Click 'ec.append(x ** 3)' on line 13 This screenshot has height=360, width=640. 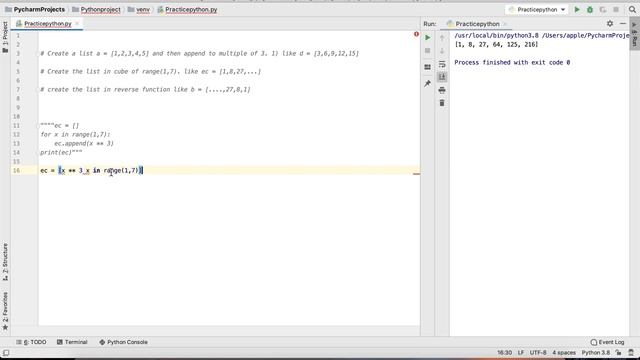[84, 144]
